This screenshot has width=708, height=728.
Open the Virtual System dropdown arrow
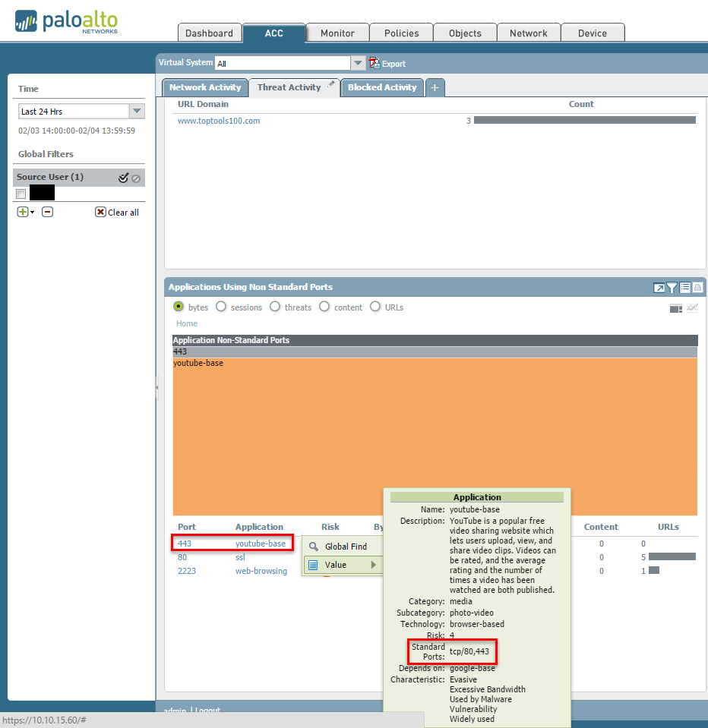click(x=358, y=63)
